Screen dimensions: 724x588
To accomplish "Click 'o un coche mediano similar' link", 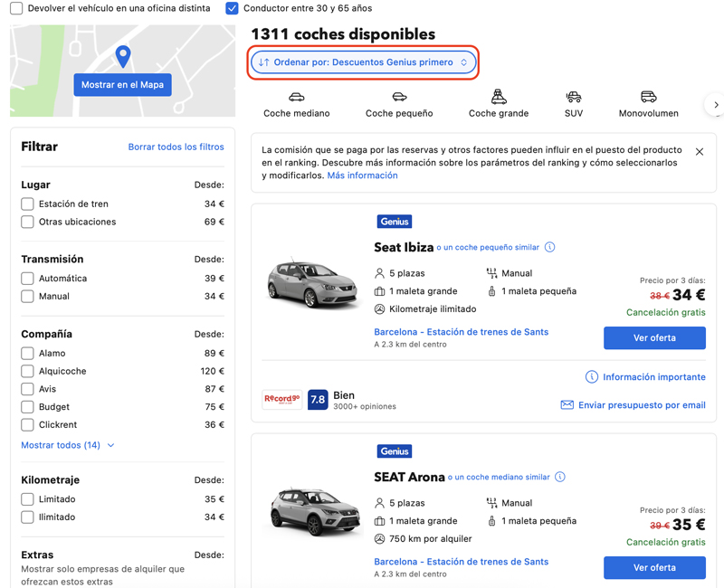I will [499, 478].
